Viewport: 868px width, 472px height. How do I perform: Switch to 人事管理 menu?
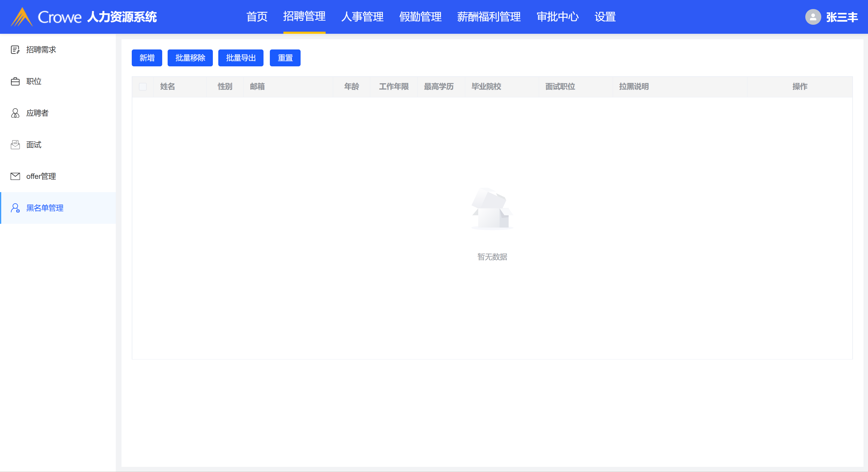pos(362,17)
